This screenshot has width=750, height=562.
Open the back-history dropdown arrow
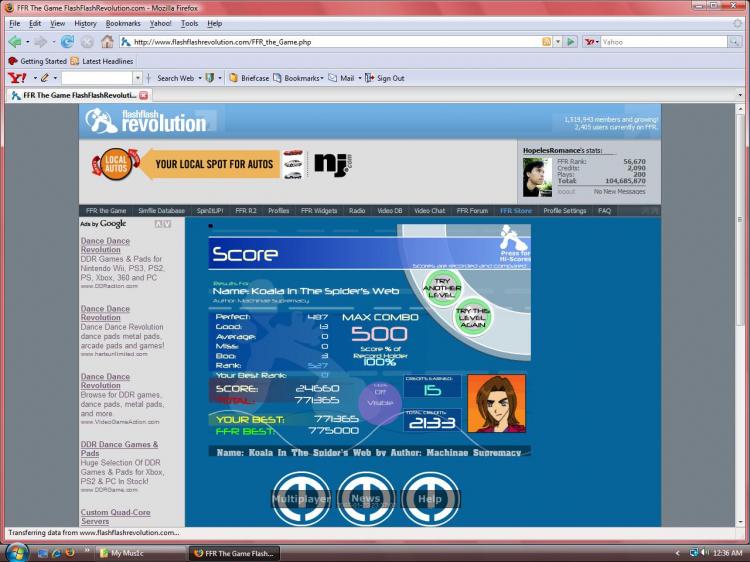pyautogui.click(x=28, y=42)
